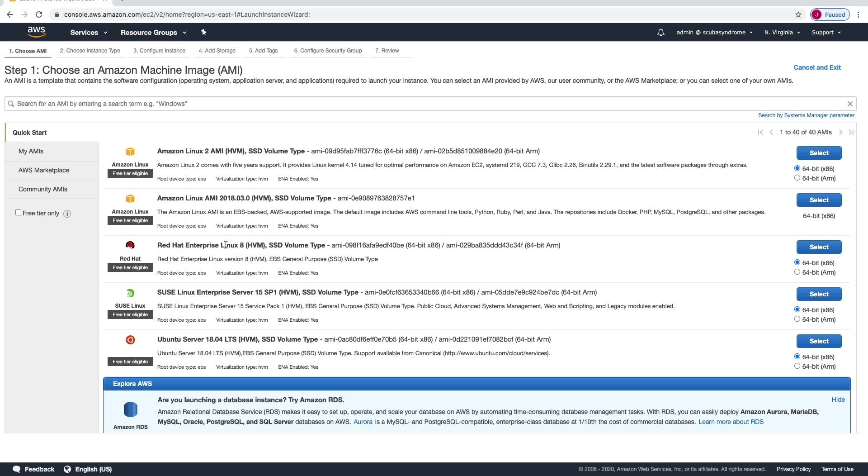Open notifications bell

tap(660, 33)
